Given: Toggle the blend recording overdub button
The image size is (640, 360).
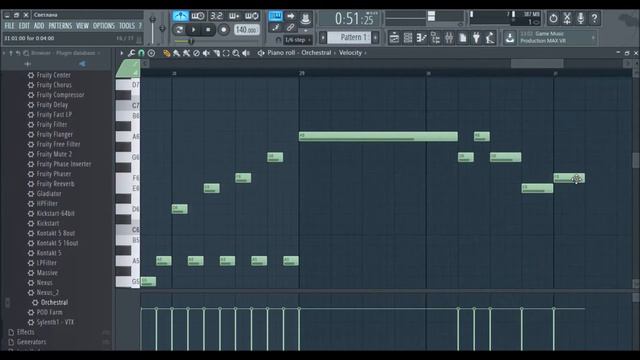Looking at the screenshot, I should pos(234,16).
